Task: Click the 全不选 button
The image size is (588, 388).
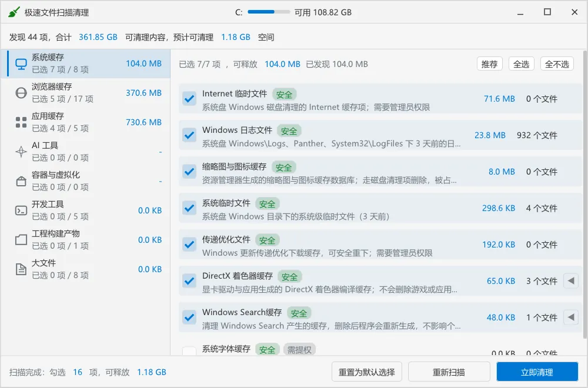Action: click(x=557, y=64)
